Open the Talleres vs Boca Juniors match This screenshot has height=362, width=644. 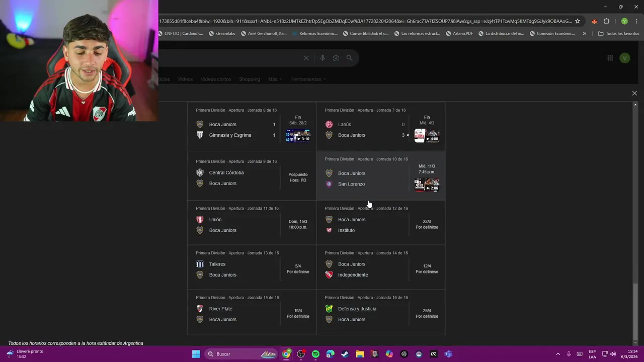pos(252,267)
